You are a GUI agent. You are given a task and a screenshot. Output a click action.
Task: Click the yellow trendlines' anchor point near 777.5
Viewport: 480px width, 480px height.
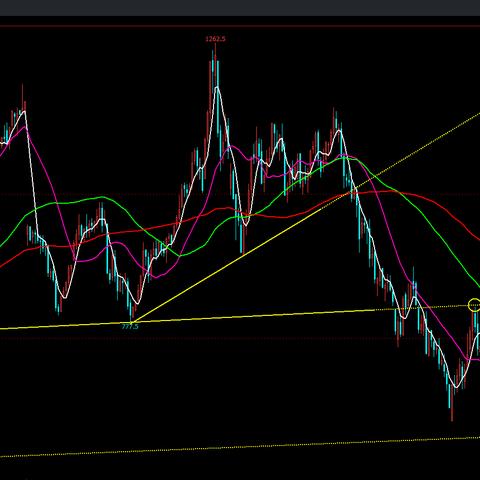(133, 322)
